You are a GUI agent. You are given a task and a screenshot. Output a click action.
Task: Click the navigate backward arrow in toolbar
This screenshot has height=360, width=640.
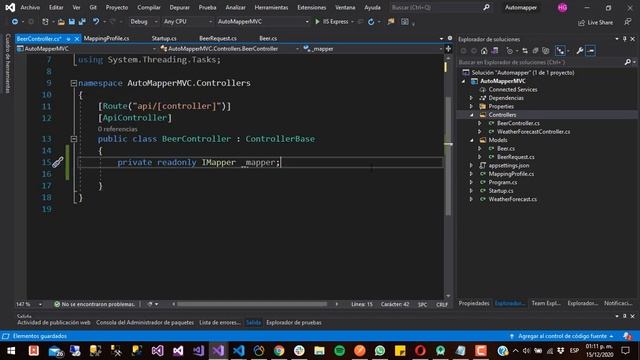click(14, 22)
